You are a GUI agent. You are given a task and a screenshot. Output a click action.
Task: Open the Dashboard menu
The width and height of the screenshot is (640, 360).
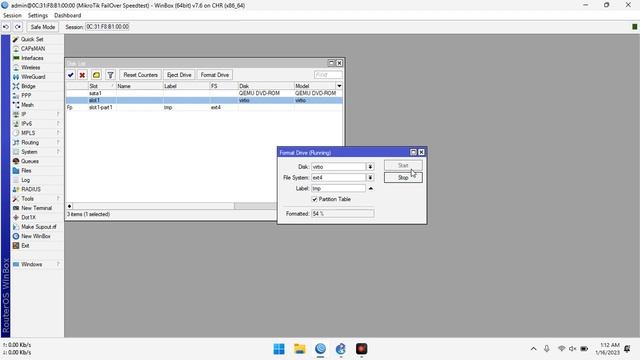tap(67, 16)
